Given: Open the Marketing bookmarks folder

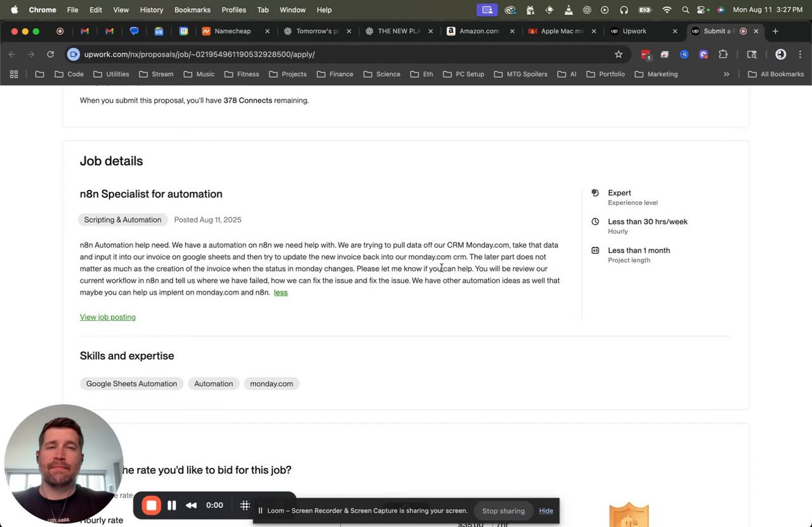Looking at the screenshot, I should (657, 74).
